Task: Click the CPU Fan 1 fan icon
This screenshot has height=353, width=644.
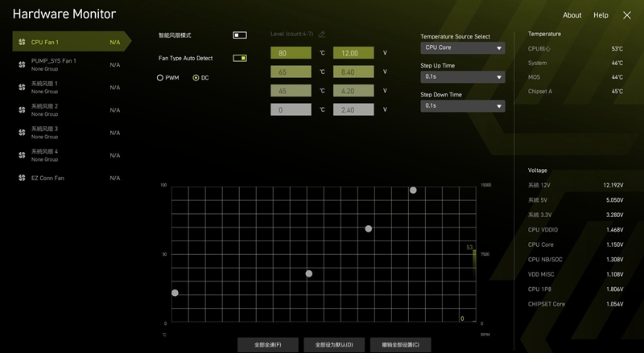Action: point(22,42)
